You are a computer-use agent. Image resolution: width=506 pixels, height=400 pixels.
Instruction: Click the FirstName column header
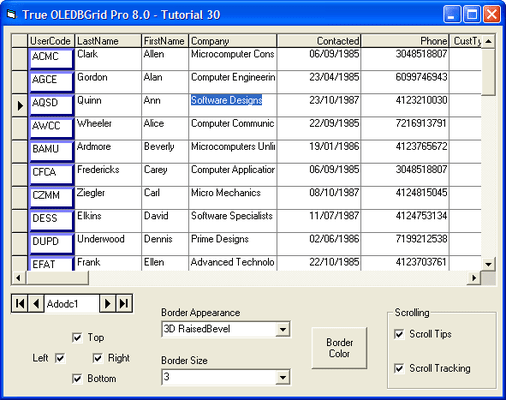[165, 41]
